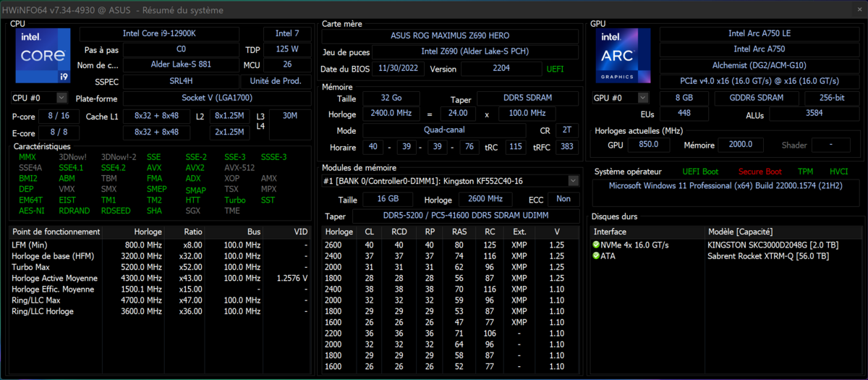Select the Alder Lake-S 881 codename field
Screen dimensions: 868x380
pos(181,64)
